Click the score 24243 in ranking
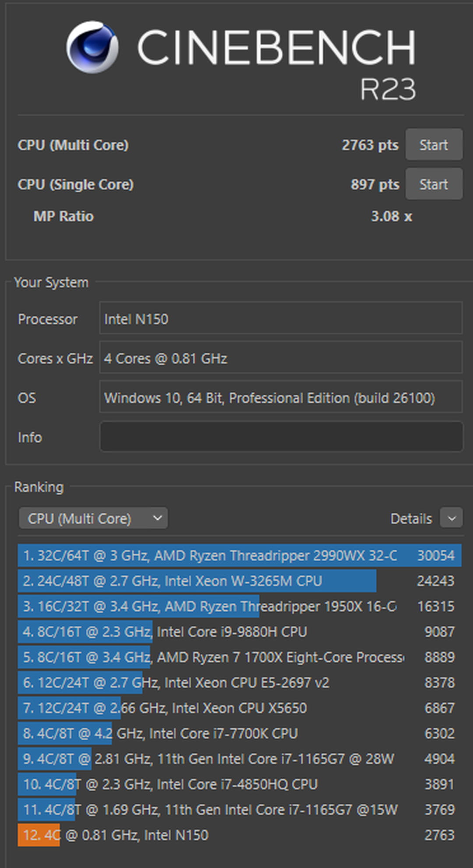This screenshot has height=868, width=473. click(x=436, y=581)
